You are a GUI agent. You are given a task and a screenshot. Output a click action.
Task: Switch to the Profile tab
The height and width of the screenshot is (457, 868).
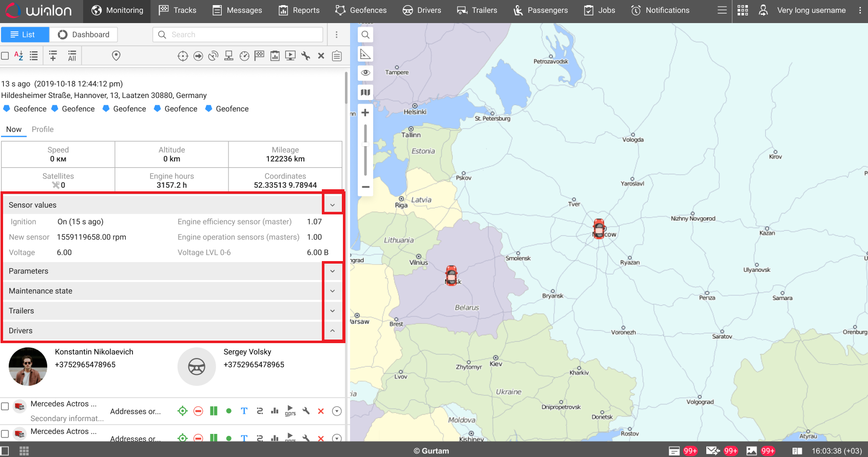pos(43,129)
